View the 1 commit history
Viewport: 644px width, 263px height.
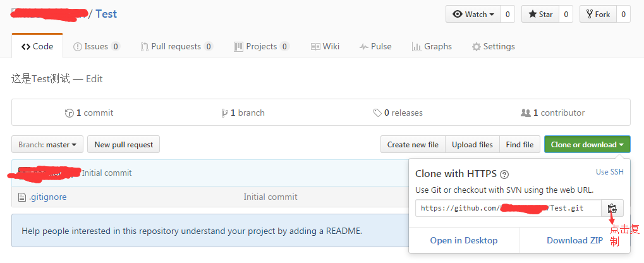click(89, 113)
